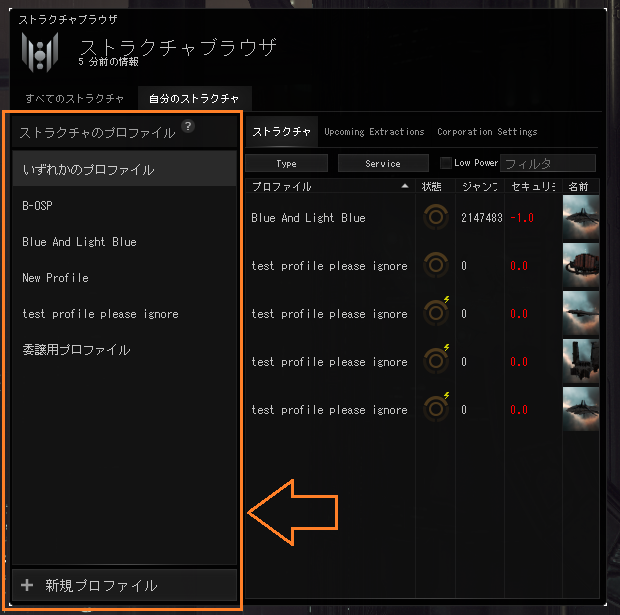Sort by the プロファイル column arrow
The width and height of the screenshot is (620, 615).
405,186
